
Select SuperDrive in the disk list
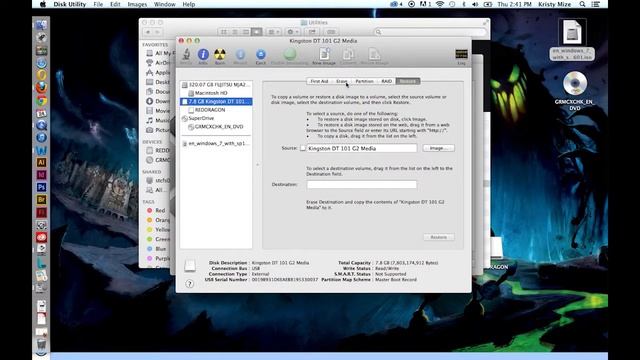click(216, 118)
